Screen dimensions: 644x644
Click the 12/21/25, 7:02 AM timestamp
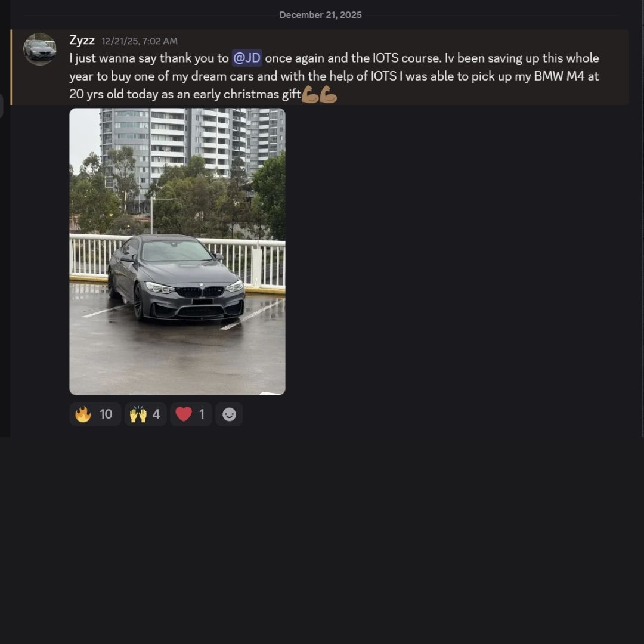(140, 41)
